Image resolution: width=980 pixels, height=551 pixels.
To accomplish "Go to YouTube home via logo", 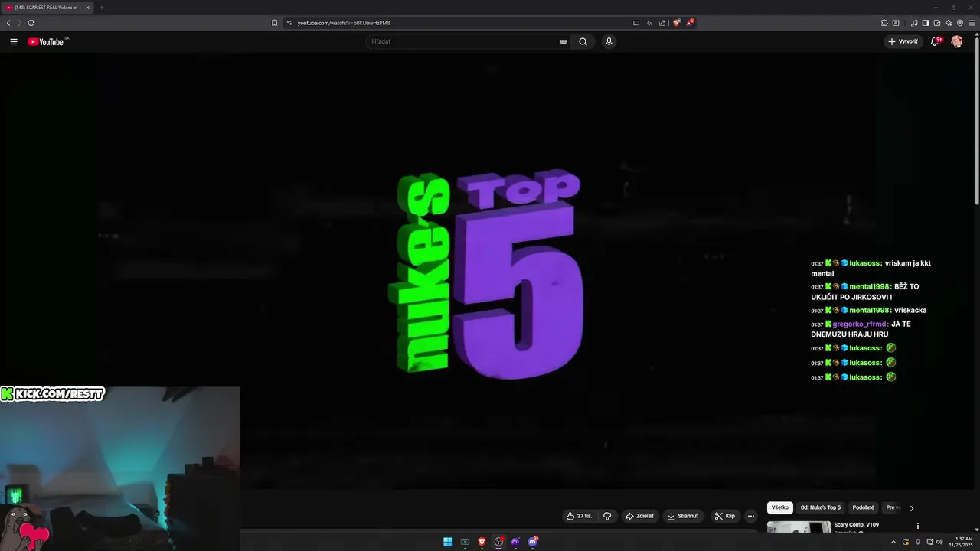I will click(46, 41).
